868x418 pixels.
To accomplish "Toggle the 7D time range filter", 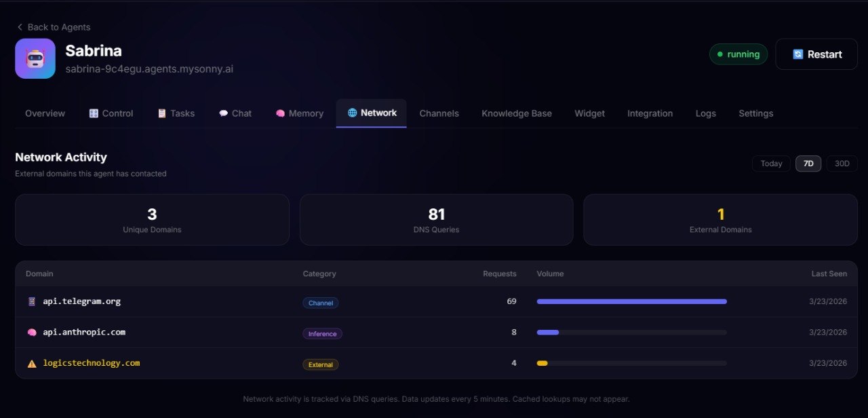I will tap(808, 163).
